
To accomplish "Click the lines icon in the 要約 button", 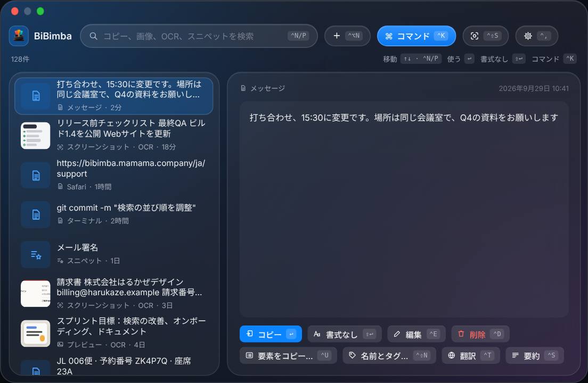I will (515, 355).
